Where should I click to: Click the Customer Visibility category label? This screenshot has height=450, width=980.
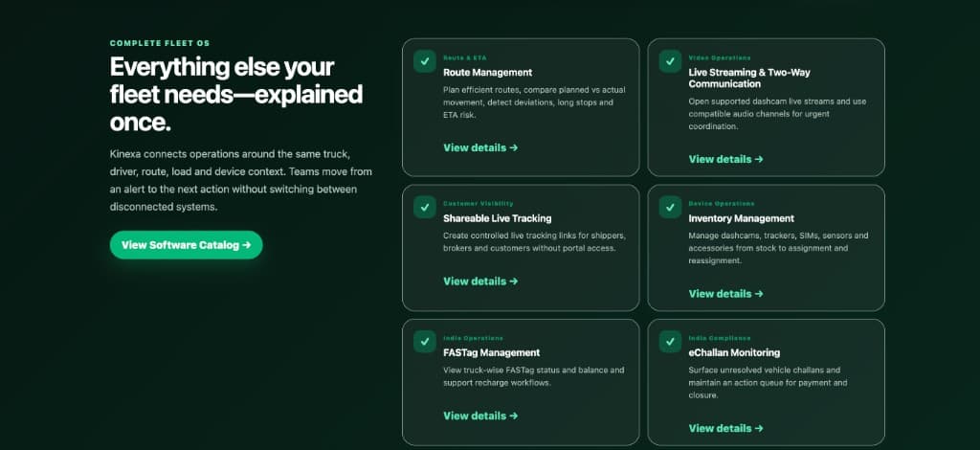tap(479, 204)
